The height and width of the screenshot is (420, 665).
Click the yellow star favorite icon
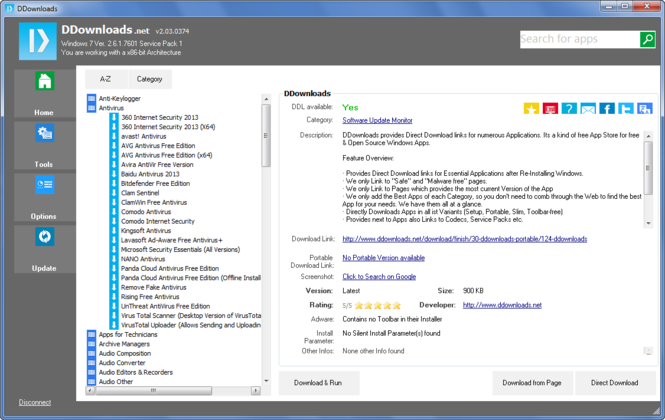coord(531,109)
